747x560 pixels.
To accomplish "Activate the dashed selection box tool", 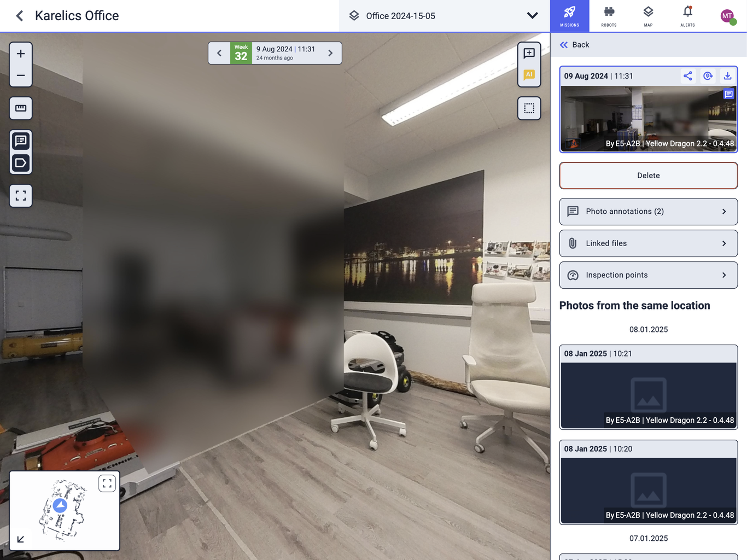I will [x=529, y=108].
